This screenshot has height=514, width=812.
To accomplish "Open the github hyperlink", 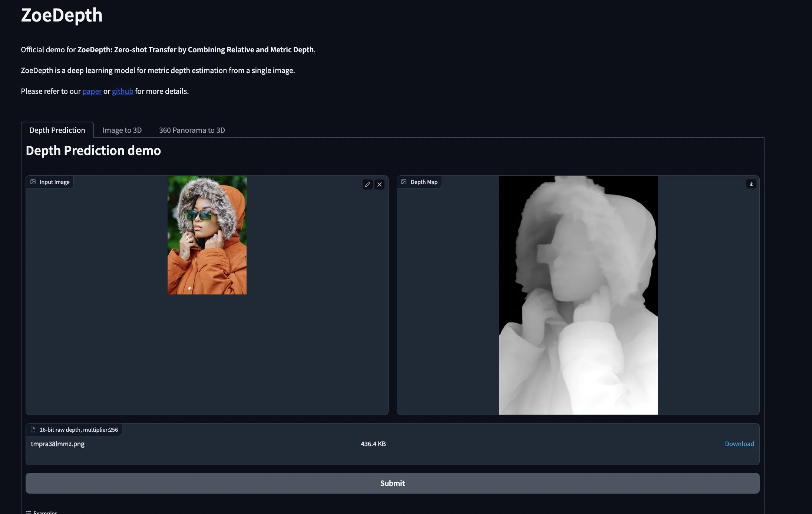I will pos(122,91).
